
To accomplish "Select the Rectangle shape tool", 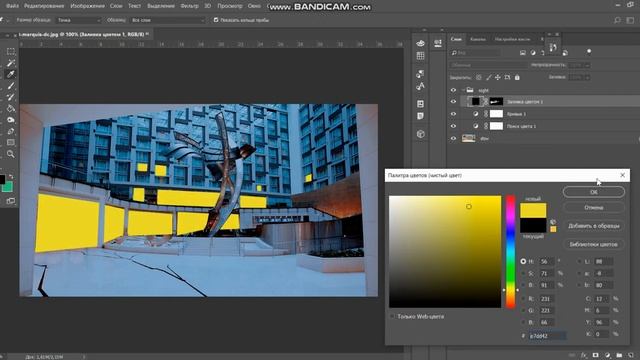I will pos(11,142).
